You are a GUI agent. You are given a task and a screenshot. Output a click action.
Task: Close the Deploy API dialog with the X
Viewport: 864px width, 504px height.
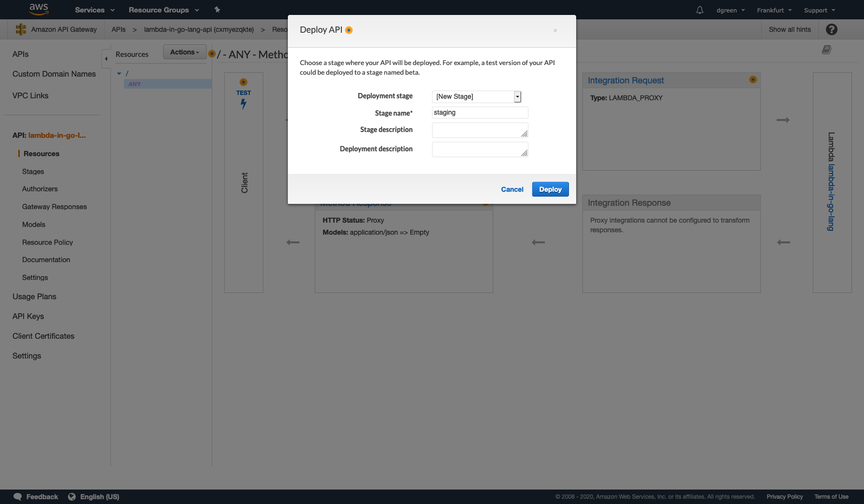coord(555,30)
